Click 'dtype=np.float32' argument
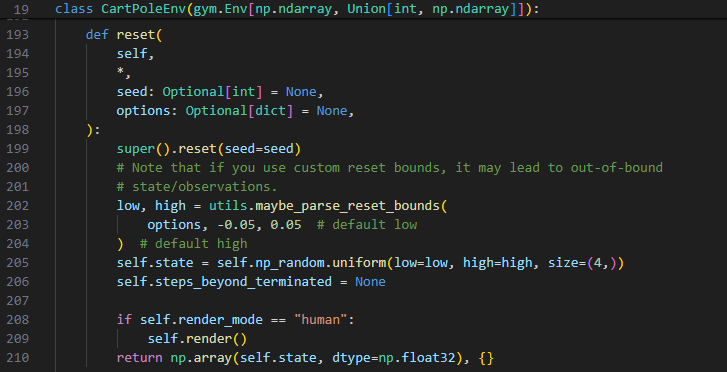 pyautogui.click(x=394, y=358)
